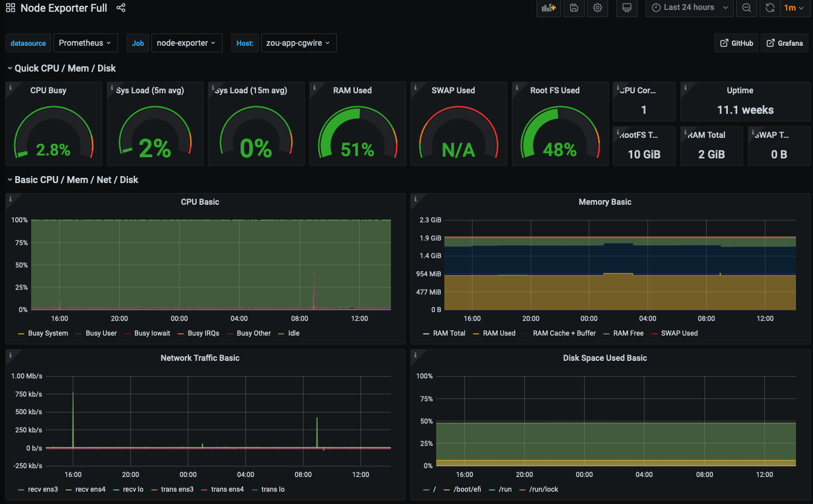
Task: Save the dashboard with the floppy disk icon
Action: point(574,8)
